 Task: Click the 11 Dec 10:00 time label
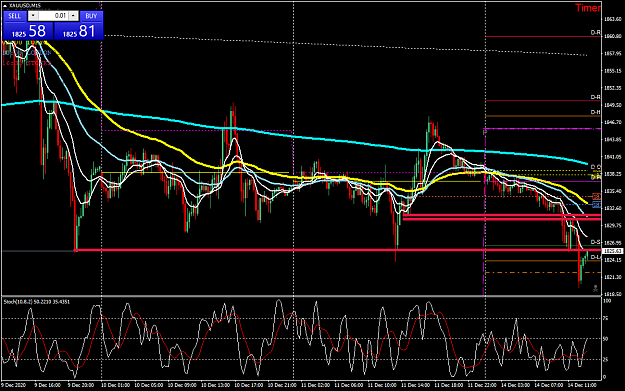382,385
